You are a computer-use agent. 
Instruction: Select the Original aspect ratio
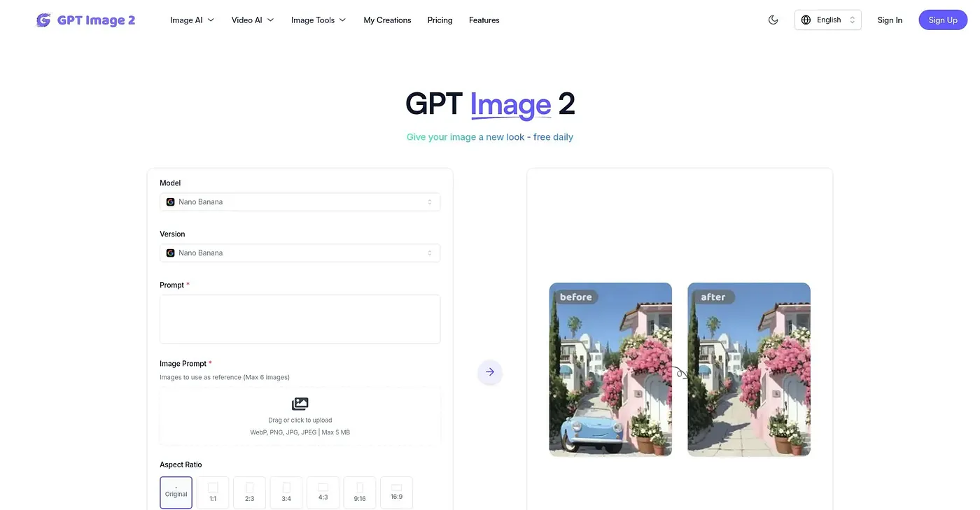tap(176, 493)
